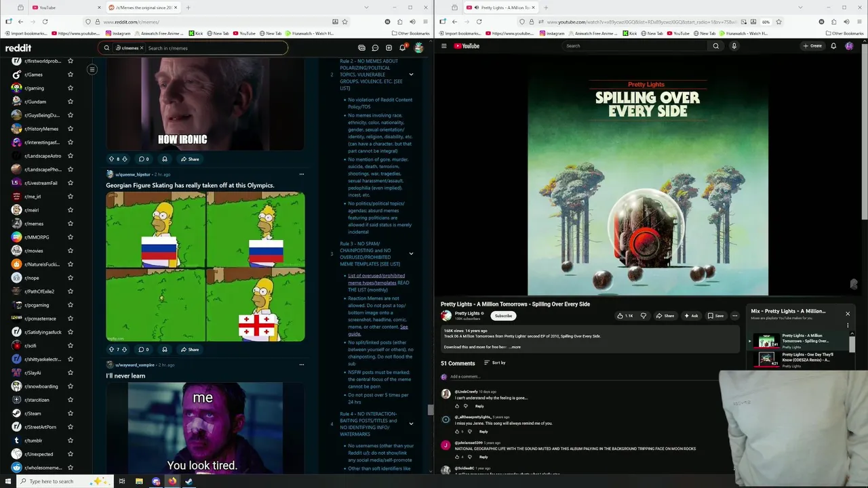868x488 pixels.
Task: Open application menu in YouTube browser window
Action: (x=860, y=22)
